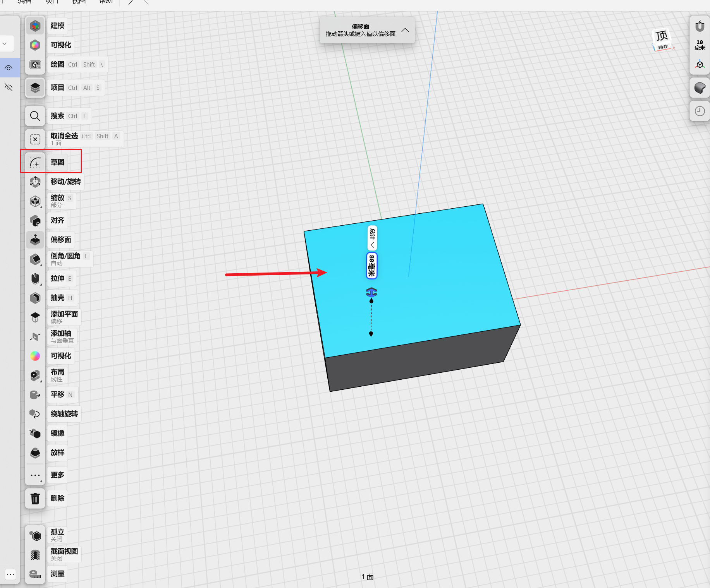Click the 80毫米 dimension input field
710x588 pixels.
[x=372, y=266]
